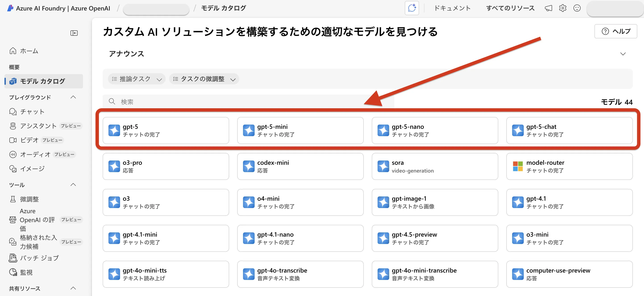The height and width of the screenshot is (296, 644).
Task: Open the 監視 monitoring tool
Action: tap(26, 272)
